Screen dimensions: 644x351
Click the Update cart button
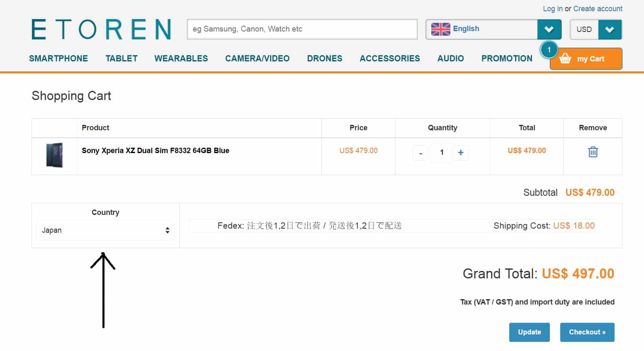click(530, 332)
